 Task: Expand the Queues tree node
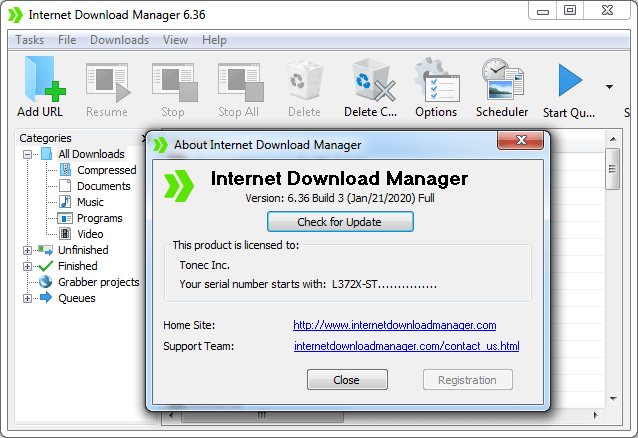click(27, 298)
